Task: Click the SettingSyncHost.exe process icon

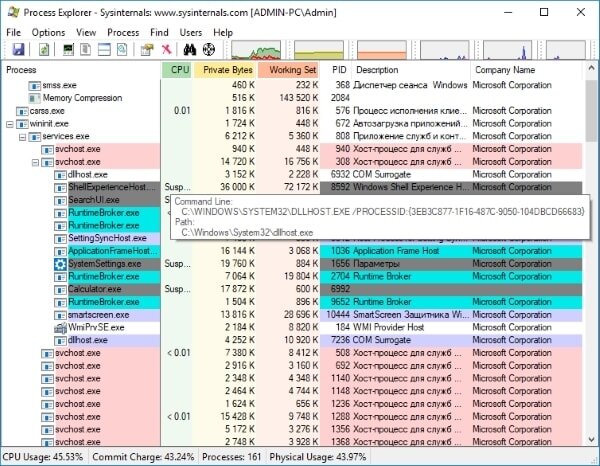Action: pos(60,239)
